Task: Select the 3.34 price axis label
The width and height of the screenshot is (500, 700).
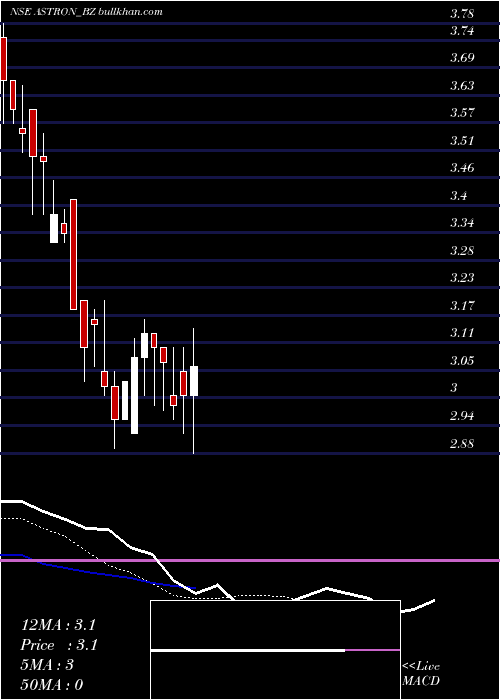Action: coord(462,223)
